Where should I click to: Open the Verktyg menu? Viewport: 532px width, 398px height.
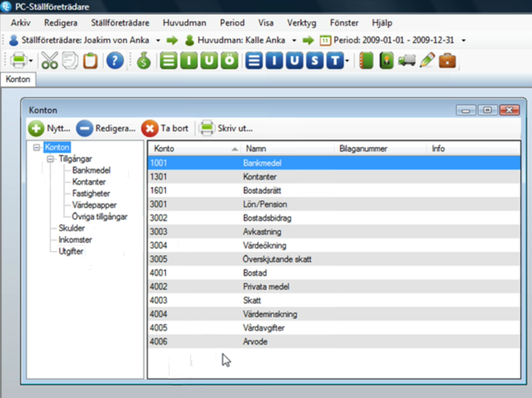point(302,23)
